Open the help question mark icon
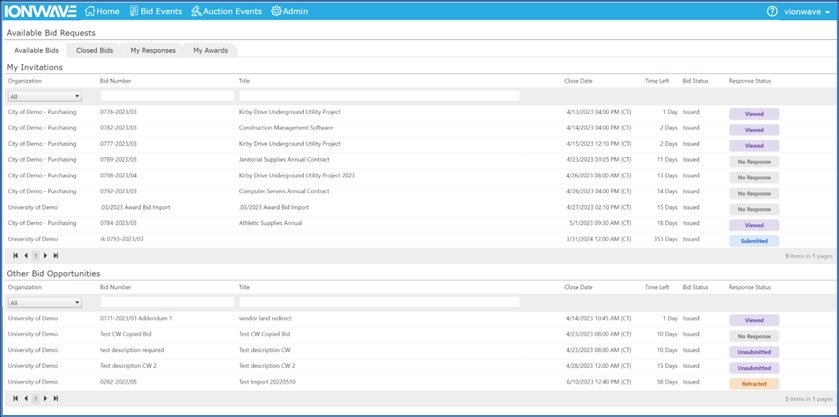839x417 pixels. [x=772, y=11]
